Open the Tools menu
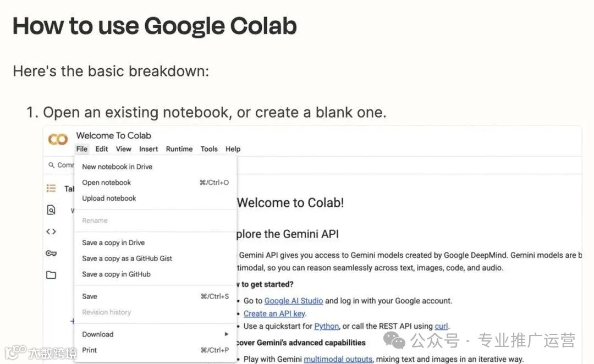This screenshot has height=364, width=594. [209, 149]
